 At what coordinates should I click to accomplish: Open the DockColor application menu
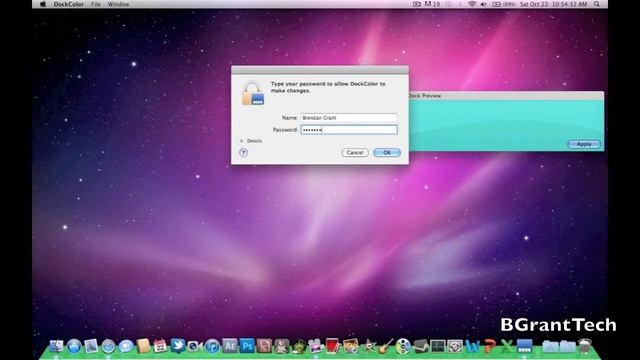(68, 4)
